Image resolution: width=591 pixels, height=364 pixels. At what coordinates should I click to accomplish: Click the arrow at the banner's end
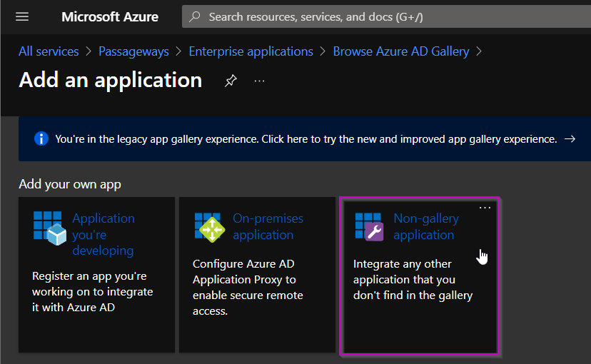(x=570, y=139)
